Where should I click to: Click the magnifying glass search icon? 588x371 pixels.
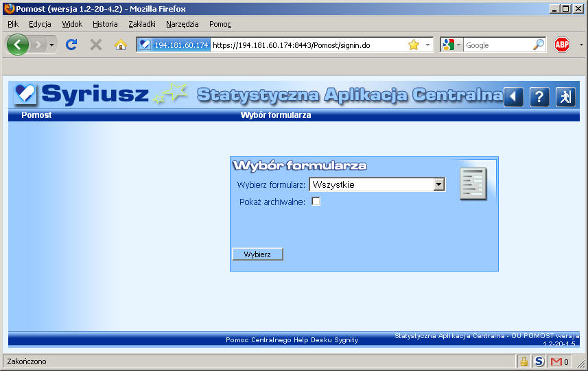pyautogui.click(x=539, y=45)
